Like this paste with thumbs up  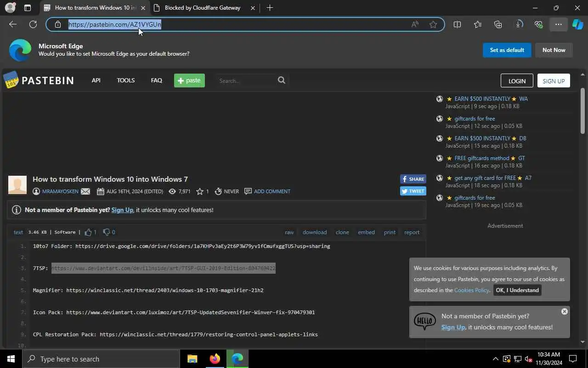[88, 232]
